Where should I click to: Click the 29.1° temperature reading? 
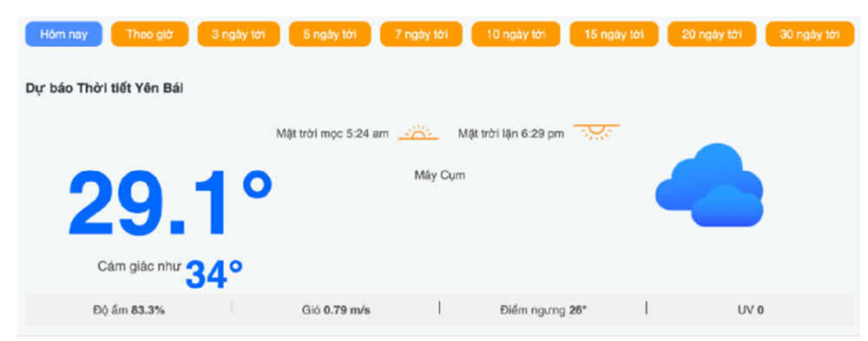pos(170,203)
